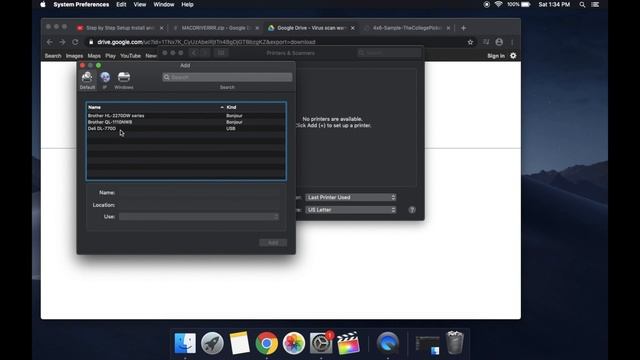Screen dimensions: 640x360
Task: Bookmark this page with star icon
Action: tap(470, 42)
